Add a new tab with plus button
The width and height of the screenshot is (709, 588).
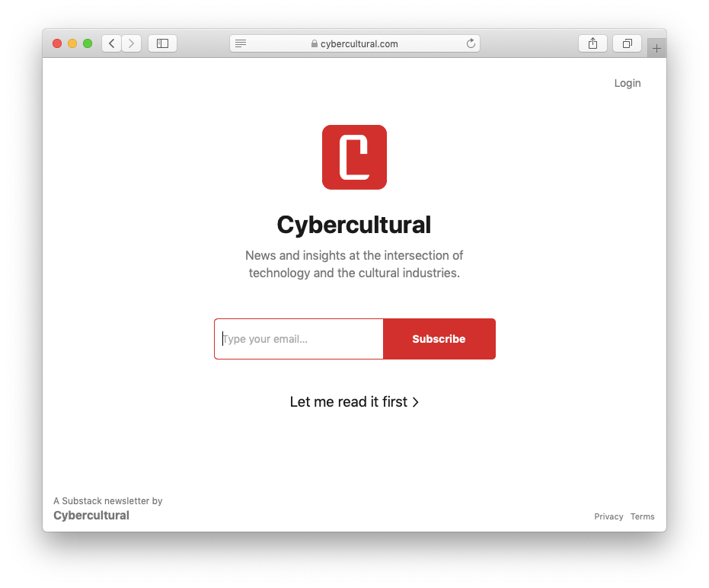[656, 48]
